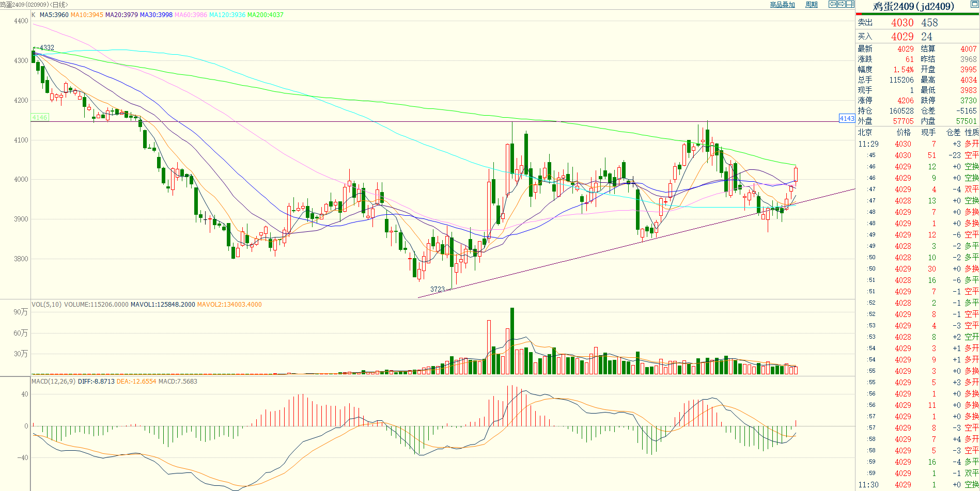Select the MA5:3960 indicator label
Screen dimensions: 980x491
pyautogui.click(x=54, y=15)
